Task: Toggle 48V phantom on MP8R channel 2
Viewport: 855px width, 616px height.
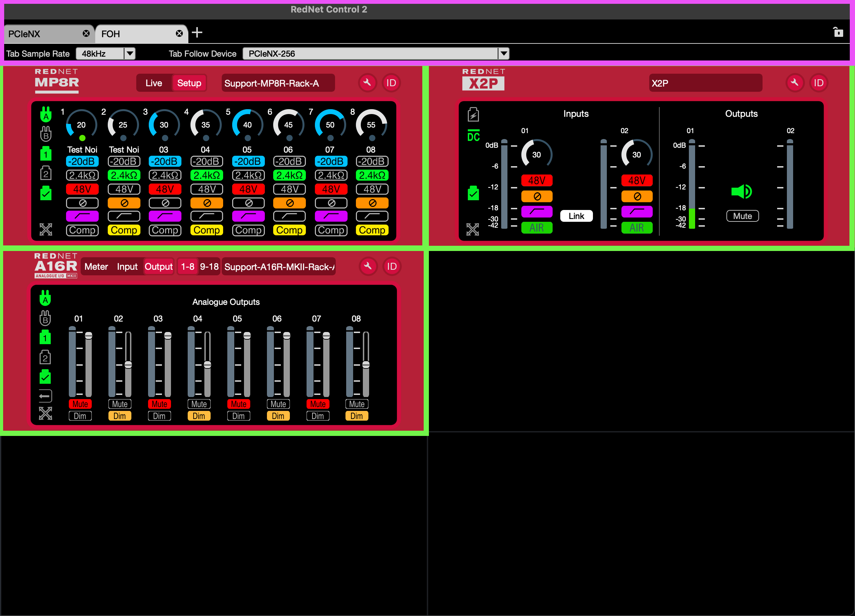Action: tap(124, 189)
